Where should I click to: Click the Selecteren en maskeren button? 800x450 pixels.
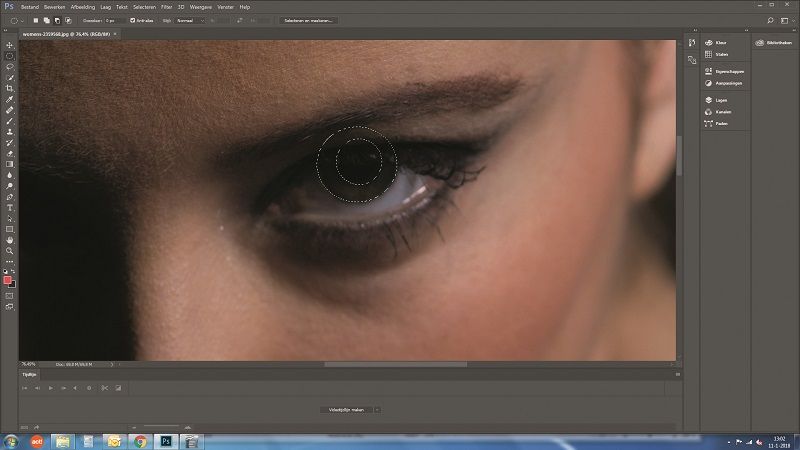pyautogui.click(x=309, y=20)
